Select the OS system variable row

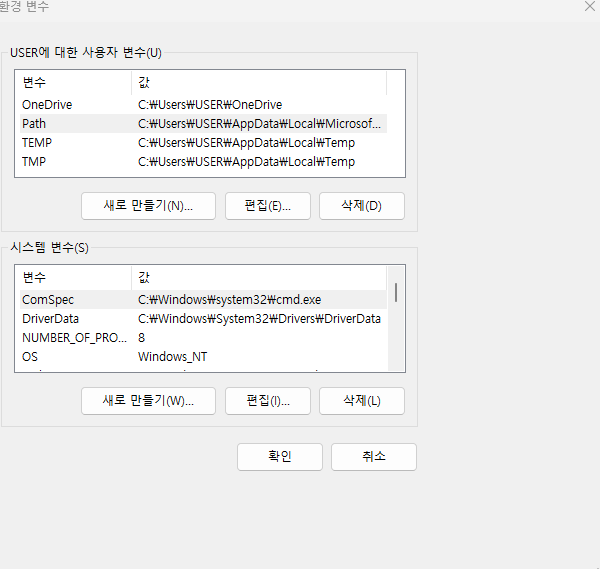[203, 357]
